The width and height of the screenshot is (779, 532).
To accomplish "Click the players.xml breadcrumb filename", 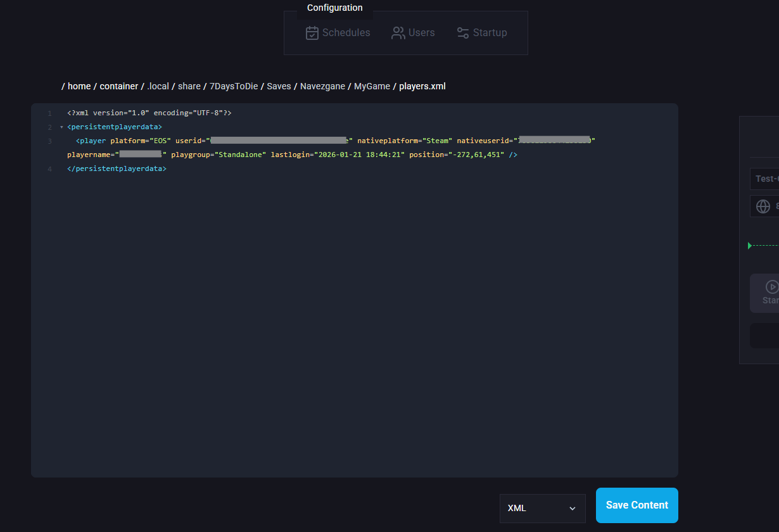I will coord(422,86).
